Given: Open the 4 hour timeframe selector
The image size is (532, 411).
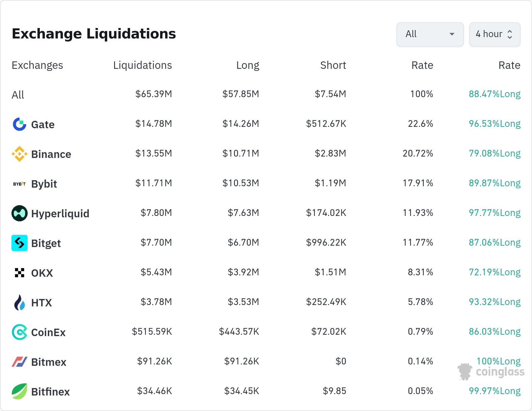Looking at the screenshot, I should tap(495, 34).
